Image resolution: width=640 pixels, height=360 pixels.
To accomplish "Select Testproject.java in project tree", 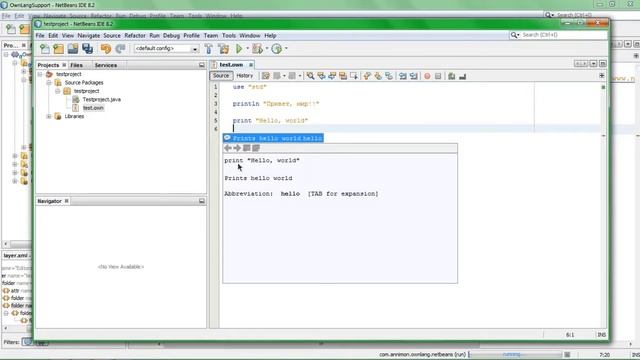I will point(102,100).
